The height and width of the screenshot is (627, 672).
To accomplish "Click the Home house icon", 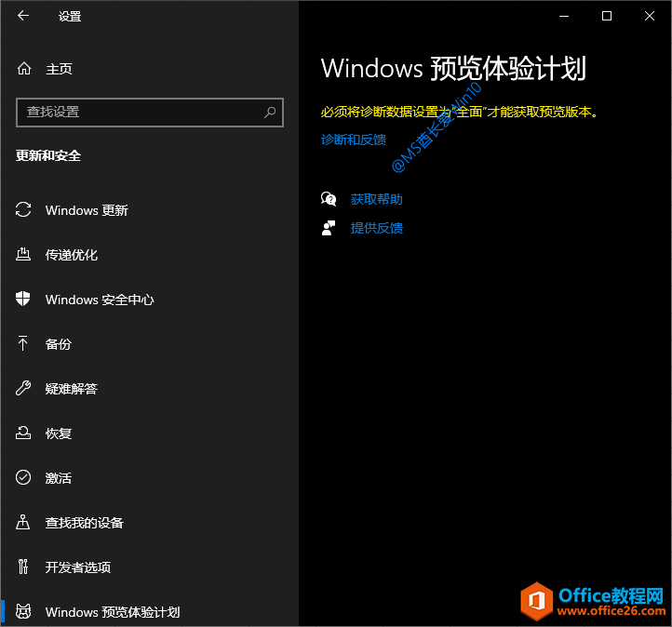I will (24, 69).
